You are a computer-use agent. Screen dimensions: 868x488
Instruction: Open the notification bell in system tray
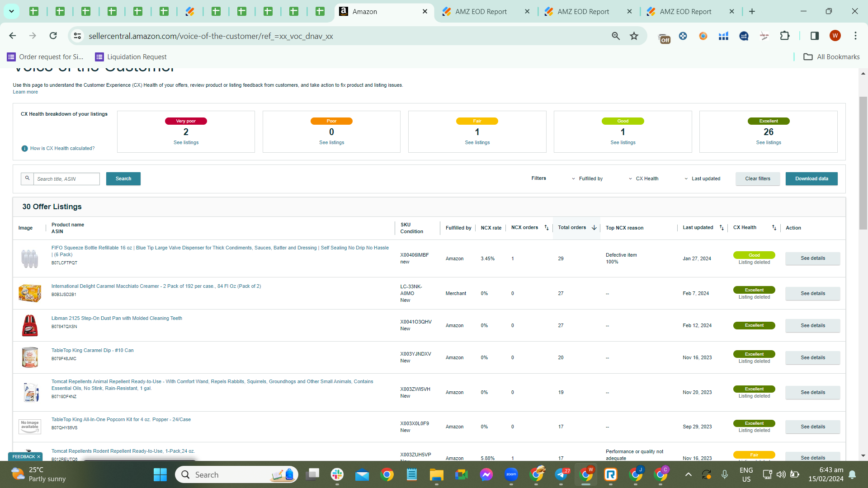[852, 474]
